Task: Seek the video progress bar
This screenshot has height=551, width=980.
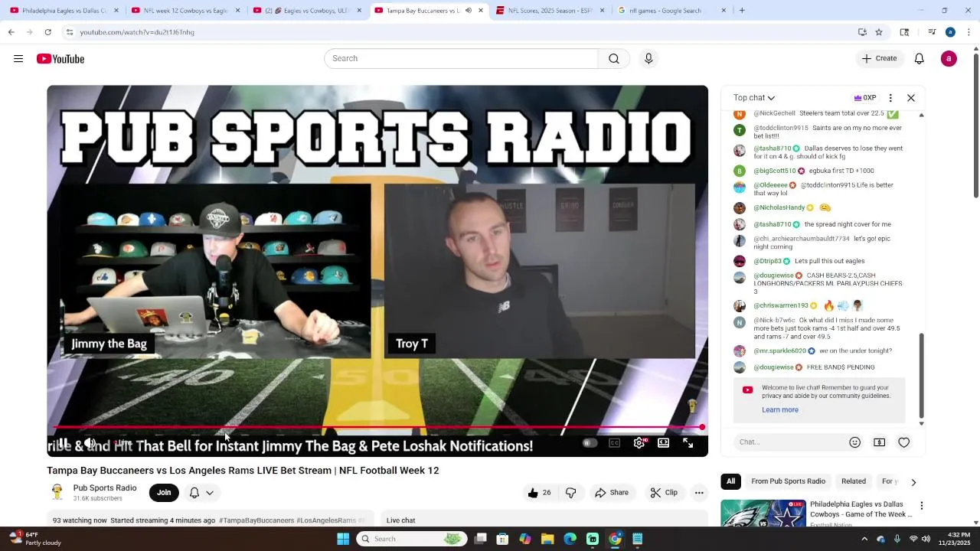Action: (377, 427)
